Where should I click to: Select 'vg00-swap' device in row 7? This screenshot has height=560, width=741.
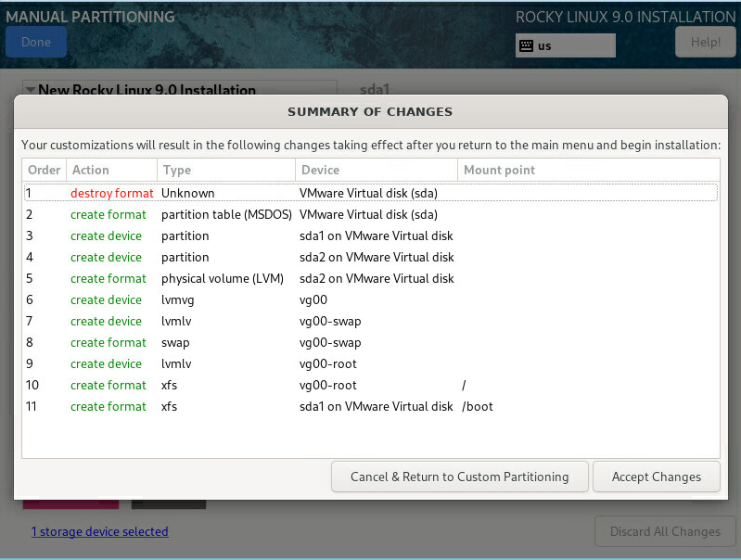[x=330, y=322]
